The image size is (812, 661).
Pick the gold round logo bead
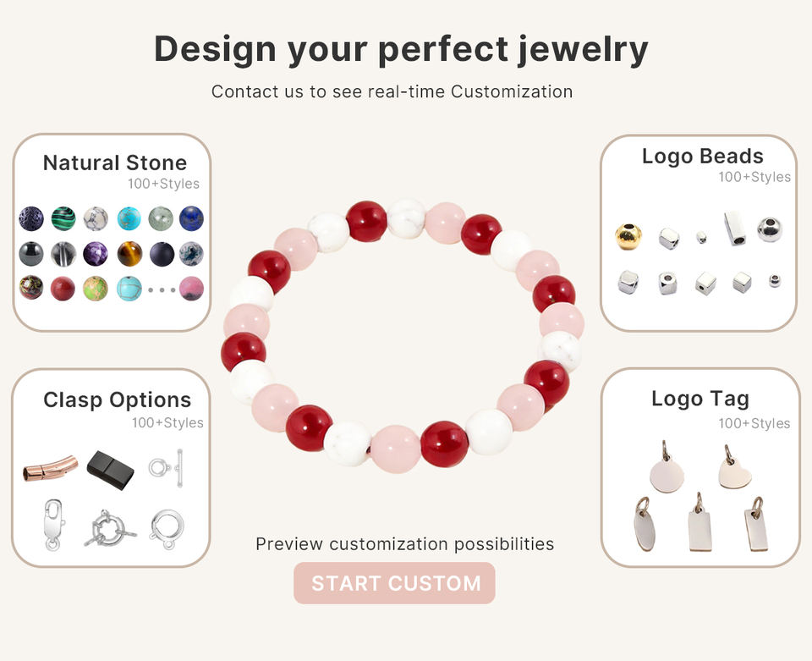pos(628,236)
